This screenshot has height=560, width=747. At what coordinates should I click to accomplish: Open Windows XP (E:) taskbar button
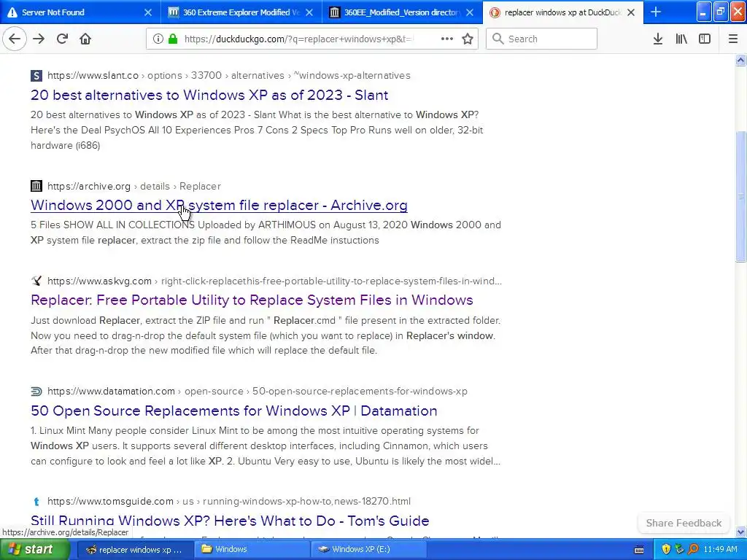point(369,549)
